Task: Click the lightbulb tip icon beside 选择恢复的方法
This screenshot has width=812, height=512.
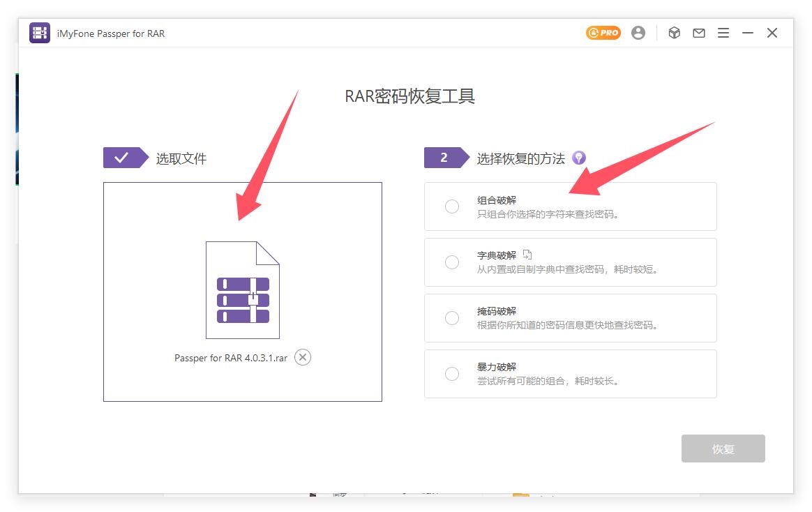Action: pos(579,158)
